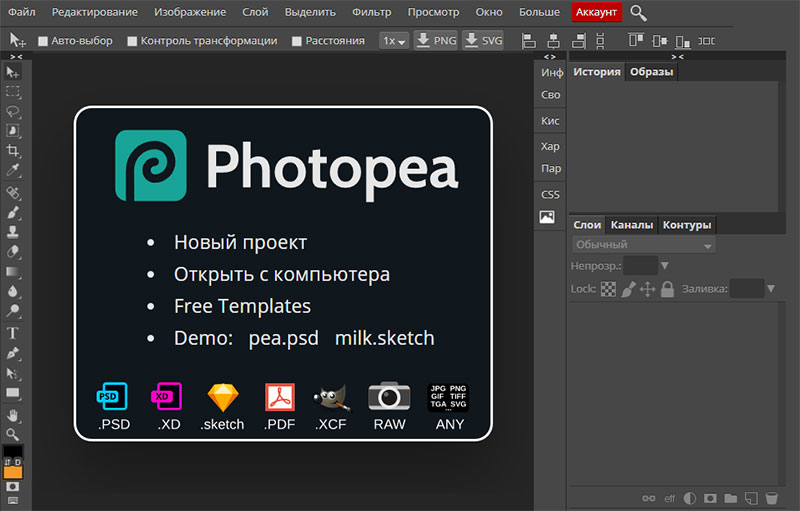Select the Blur drop tool
The image size is (800, 511).
point(13,291)
